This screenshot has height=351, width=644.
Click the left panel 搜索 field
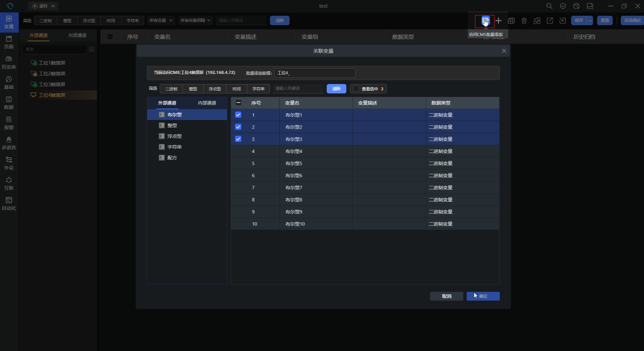point(55,49)
